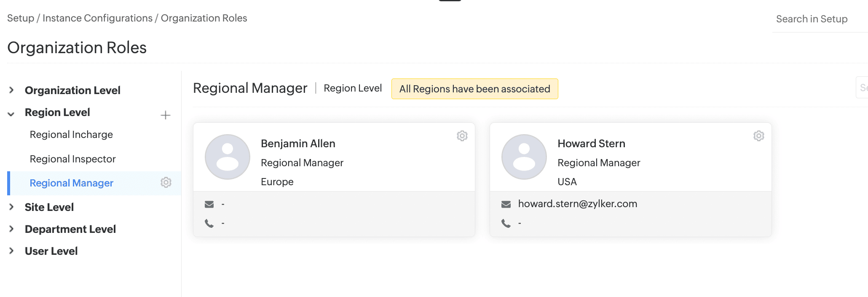
Task: Expand the Organization Level section
Action: pos(11,90)
